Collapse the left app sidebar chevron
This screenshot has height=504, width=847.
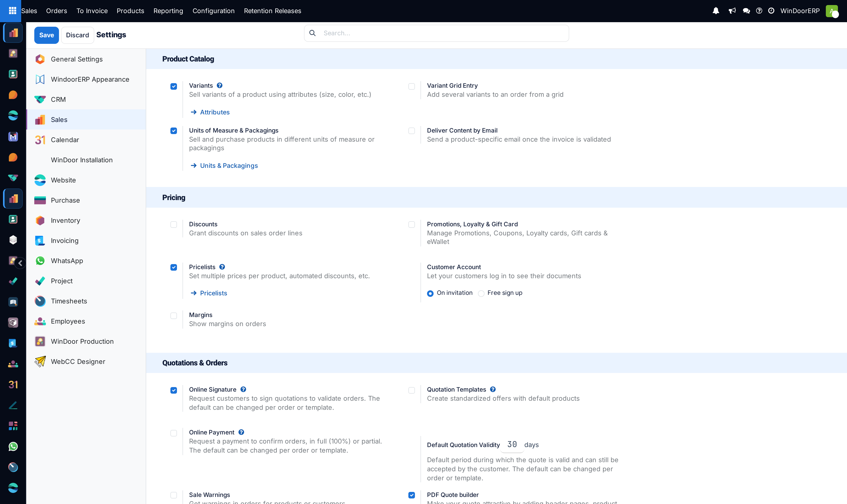pos(20,263)
